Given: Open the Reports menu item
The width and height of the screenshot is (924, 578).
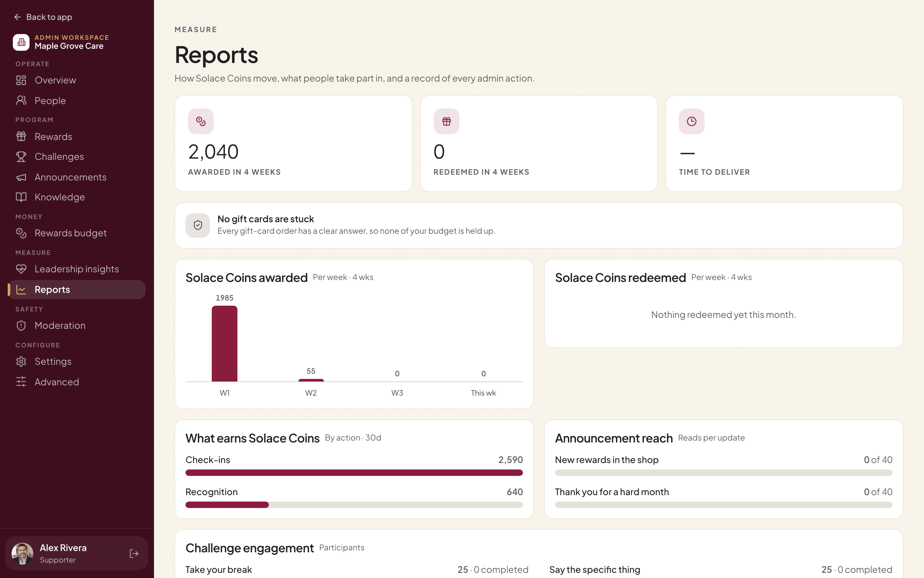Looking at the screenshot, I should point(77,289).
